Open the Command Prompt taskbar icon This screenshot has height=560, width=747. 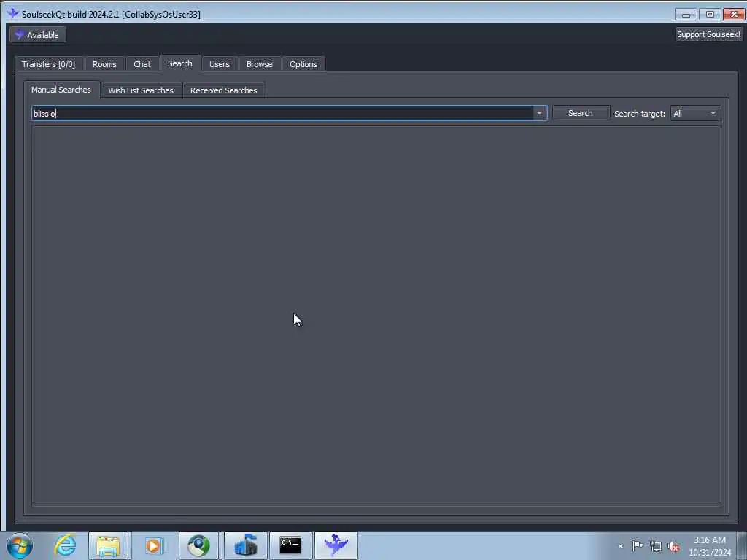290,545
